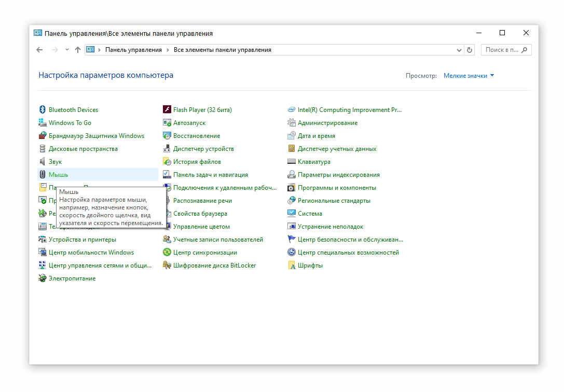
Task: Open Учетные записи пользователей icon
Action: [167, 239]
